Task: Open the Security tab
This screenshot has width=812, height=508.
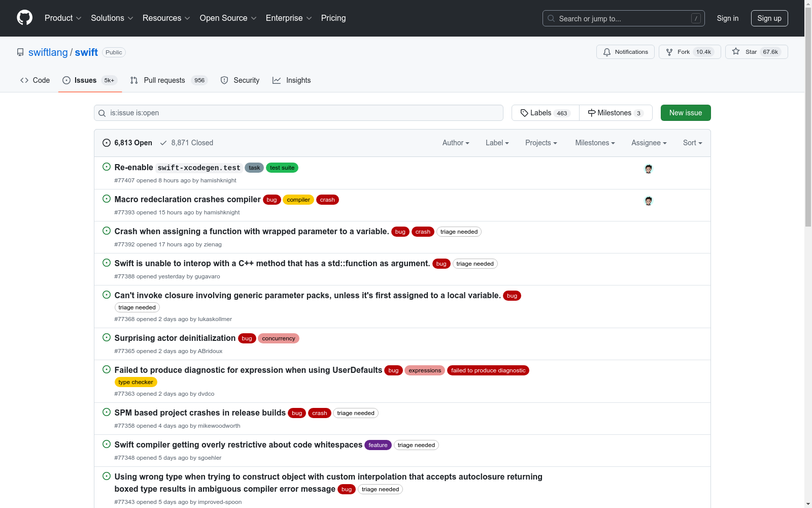Action: click(240, 80)
